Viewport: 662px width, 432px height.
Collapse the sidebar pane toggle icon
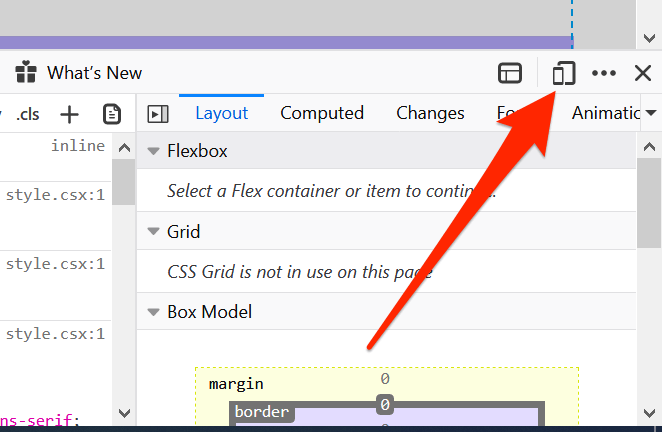158,114
